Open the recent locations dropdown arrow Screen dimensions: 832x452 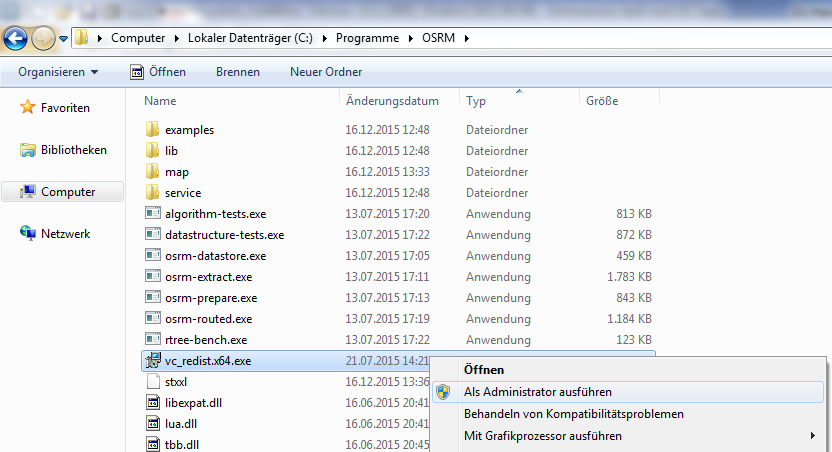pyautogui.click(x=63, y=39)
